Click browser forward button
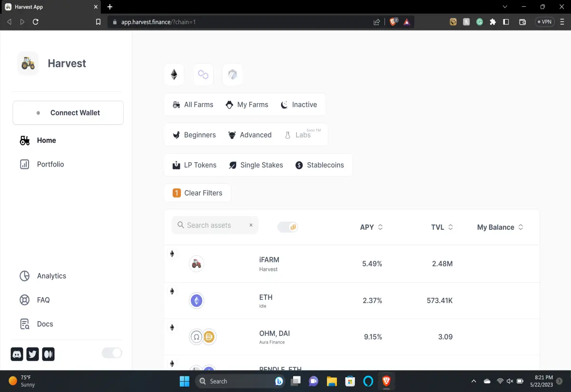 click(x=22, y=22)
